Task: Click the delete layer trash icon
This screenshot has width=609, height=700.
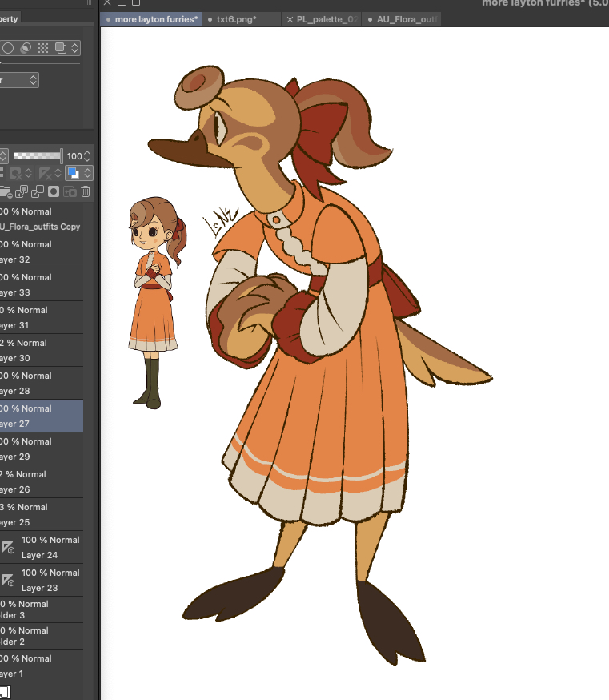Action: click(86, 191)
